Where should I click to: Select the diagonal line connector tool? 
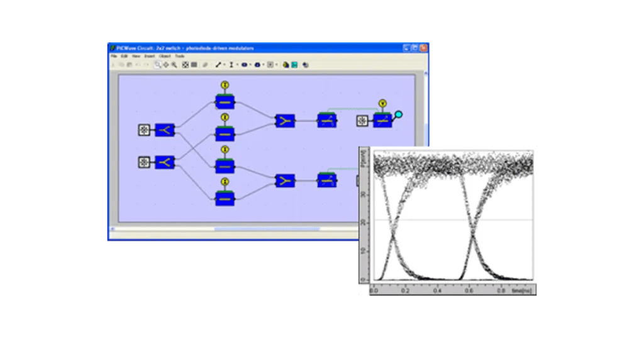(218, 65)
